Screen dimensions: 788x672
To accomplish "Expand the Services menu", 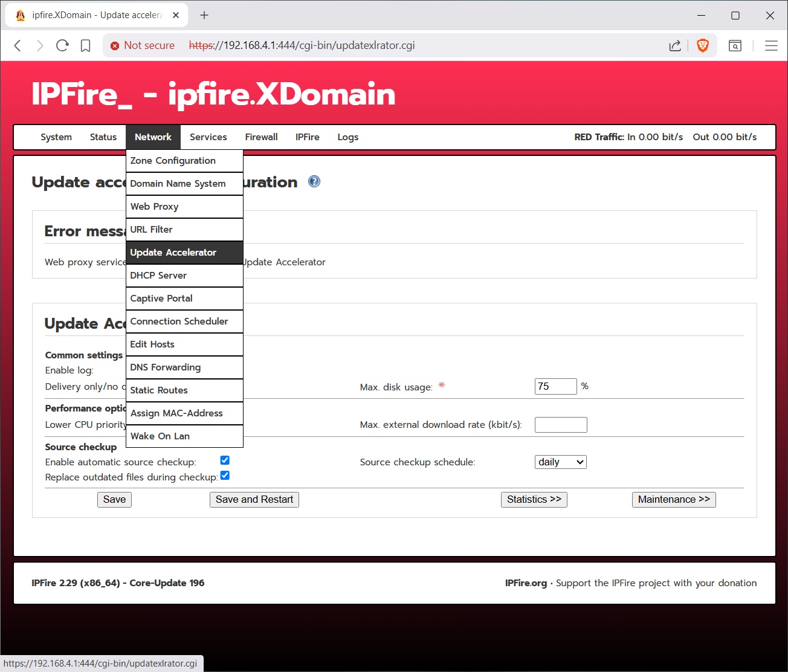I will pos(208,137).
